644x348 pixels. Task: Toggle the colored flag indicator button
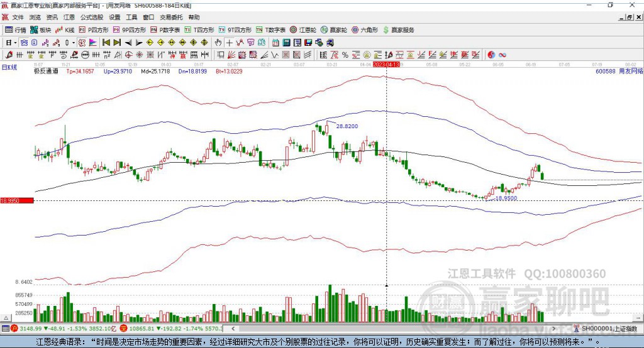click(x=93, y=43)
